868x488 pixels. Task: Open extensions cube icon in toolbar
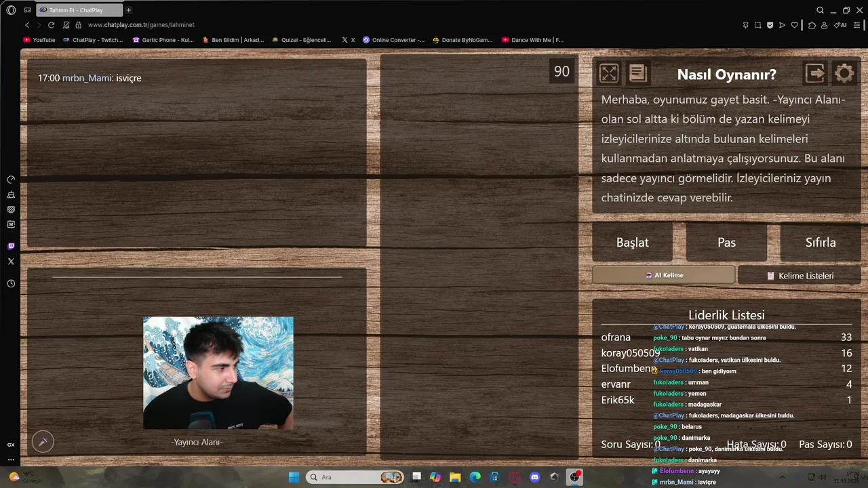pyautogui.click(x=812, y=25)
